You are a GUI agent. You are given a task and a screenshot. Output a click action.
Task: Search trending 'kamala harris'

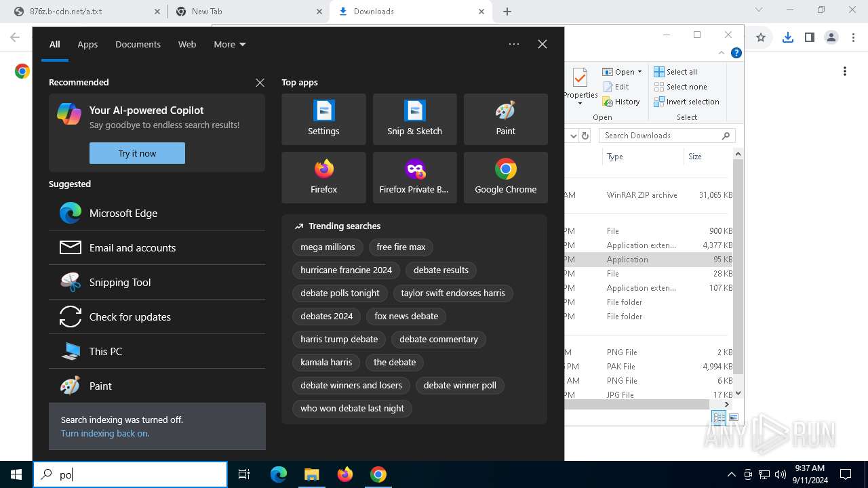326,362
